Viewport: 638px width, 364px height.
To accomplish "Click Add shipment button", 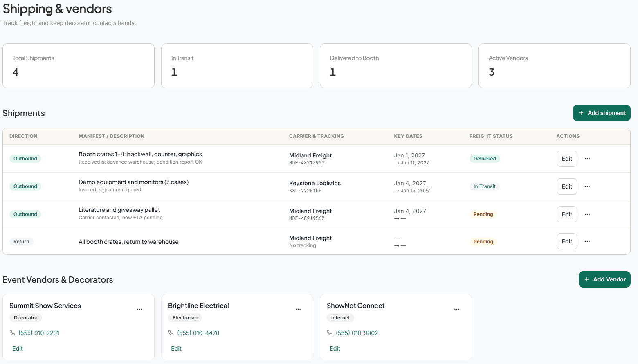I will [602, 113].
